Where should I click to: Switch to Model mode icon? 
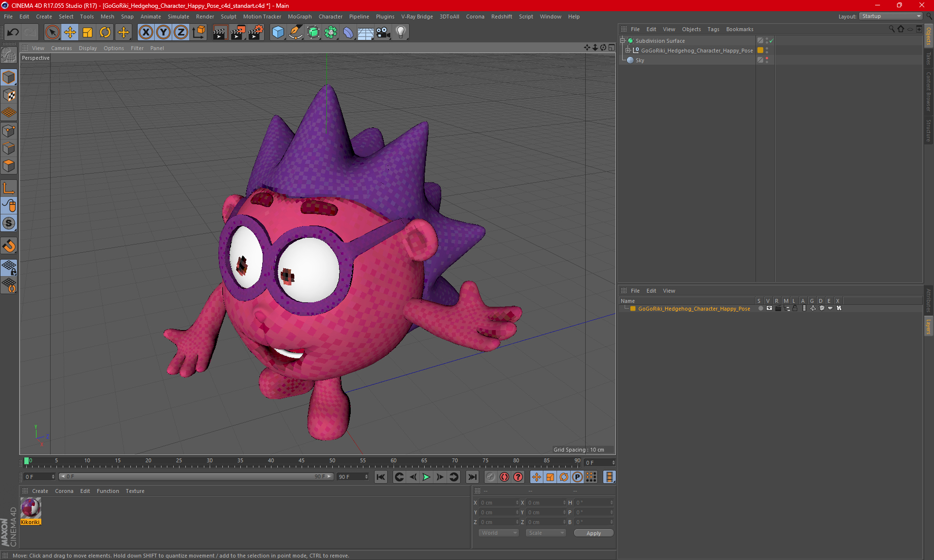click(9, 78)
